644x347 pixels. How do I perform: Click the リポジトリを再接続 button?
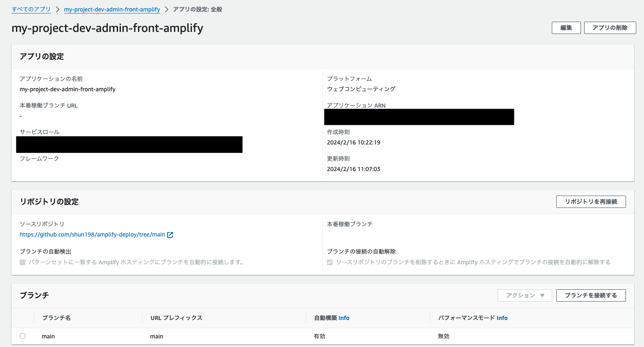point(591,202)
